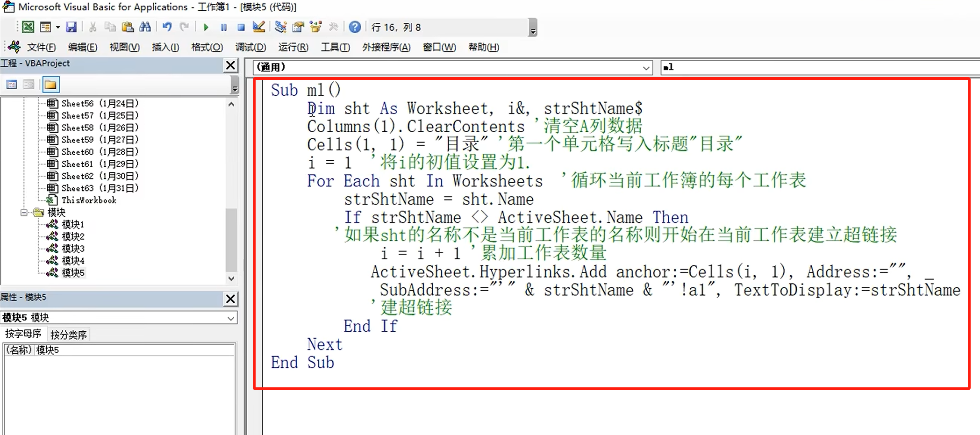Close the 工程 - VBAProject panel
Screen dimensions: 980x435
pyautogui.click(x=231, y=65)
